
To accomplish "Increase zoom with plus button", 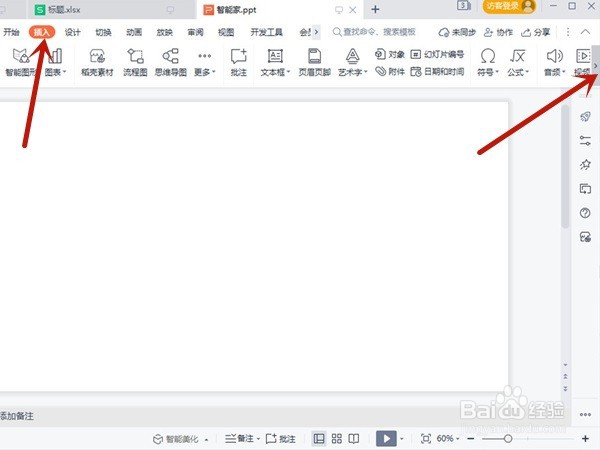I will pos(585,439).
